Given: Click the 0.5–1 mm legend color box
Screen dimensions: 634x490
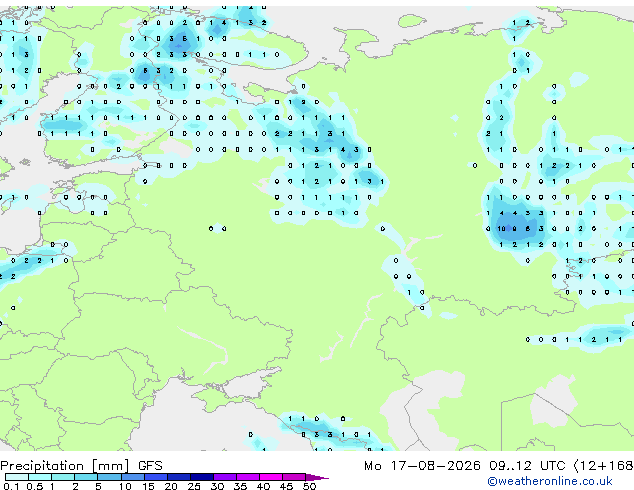Looking at the screenshot, I should pos(40,477).
